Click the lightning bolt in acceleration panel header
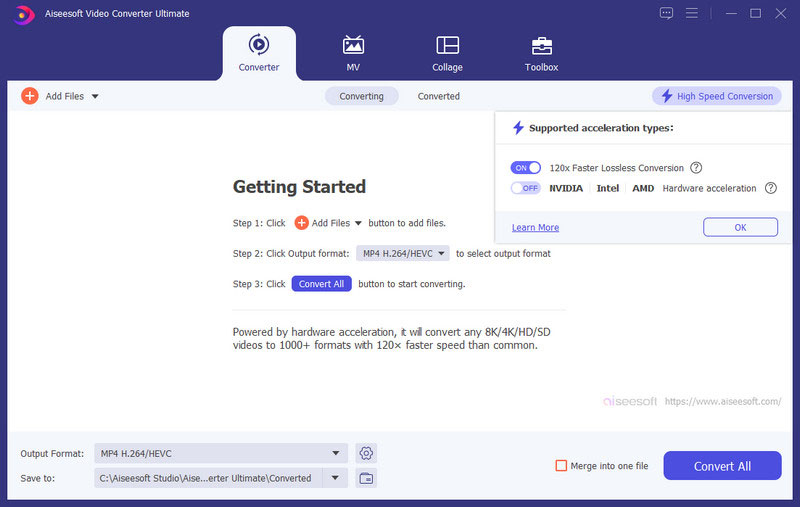Viewport: 800px width, 507px height. (x=518, y=128)
